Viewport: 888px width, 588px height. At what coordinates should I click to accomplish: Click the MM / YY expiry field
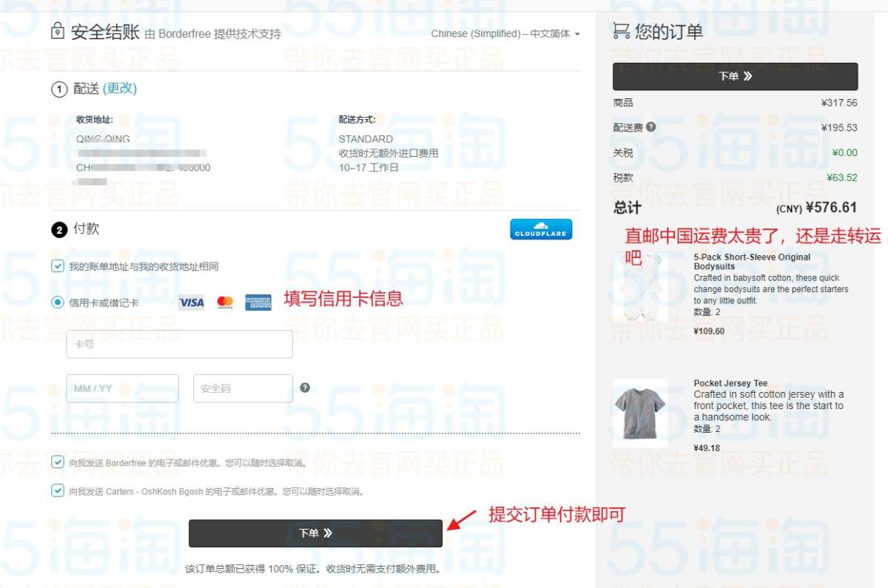pos(123,388)
